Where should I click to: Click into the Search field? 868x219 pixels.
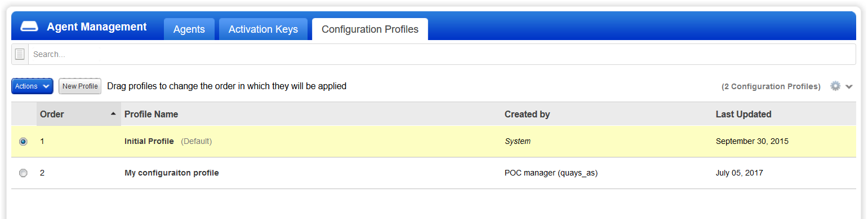pyautogui.click(x=442, y=54)
